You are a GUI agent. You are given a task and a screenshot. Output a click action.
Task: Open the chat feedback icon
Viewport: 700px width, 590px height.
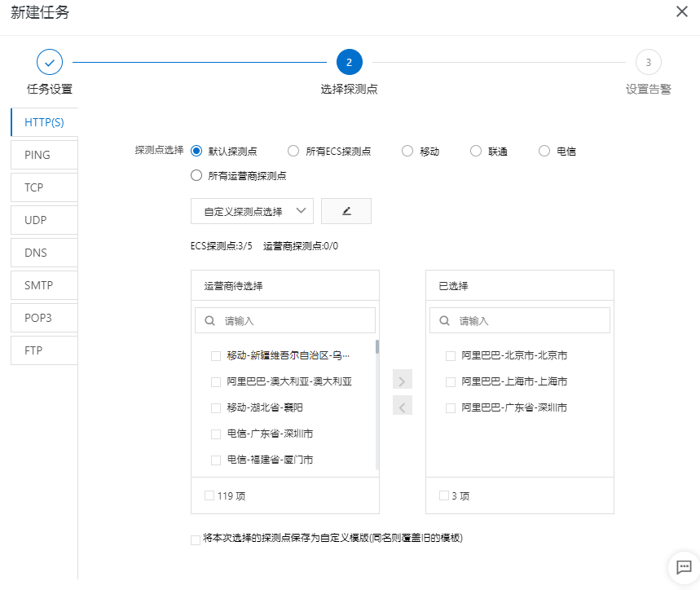[684, 566]
